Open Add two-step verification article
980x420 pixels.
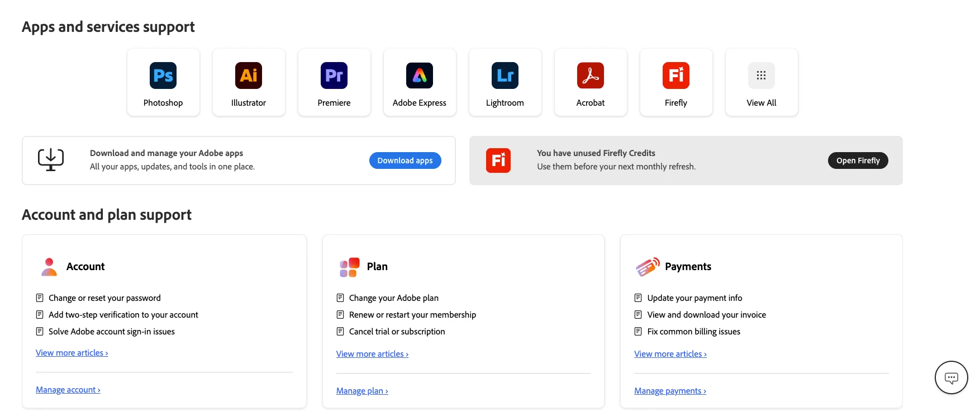(x=123, y=315)
